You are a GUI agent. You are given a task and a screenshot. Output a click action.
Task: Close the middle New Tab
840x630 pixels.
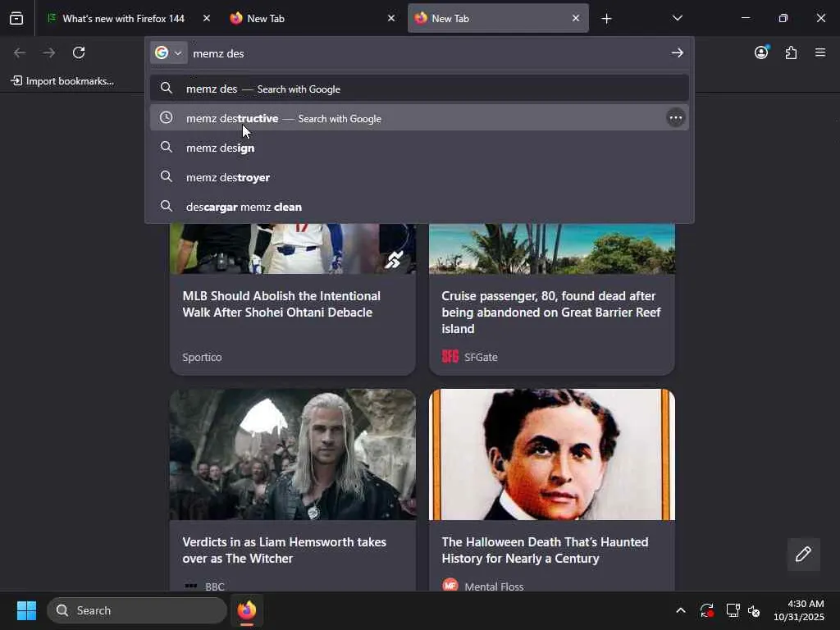391,18
